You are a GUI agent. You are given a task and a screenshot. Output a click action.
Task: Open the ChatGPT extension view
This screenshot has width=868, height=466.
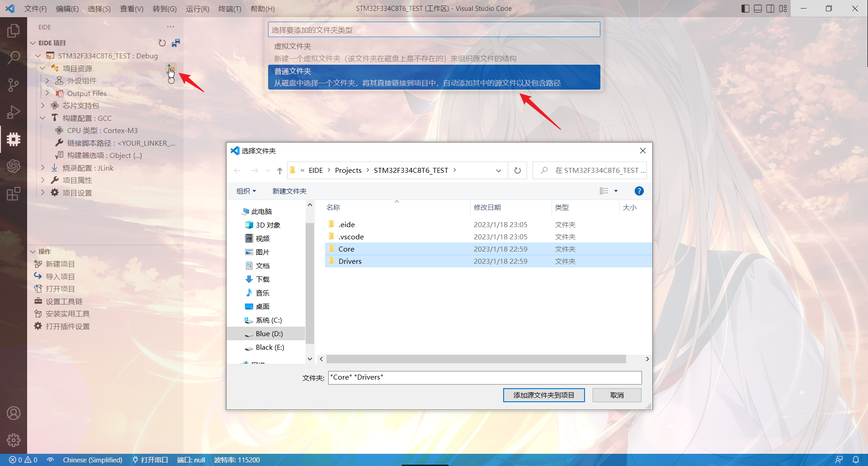pos(14,166)
